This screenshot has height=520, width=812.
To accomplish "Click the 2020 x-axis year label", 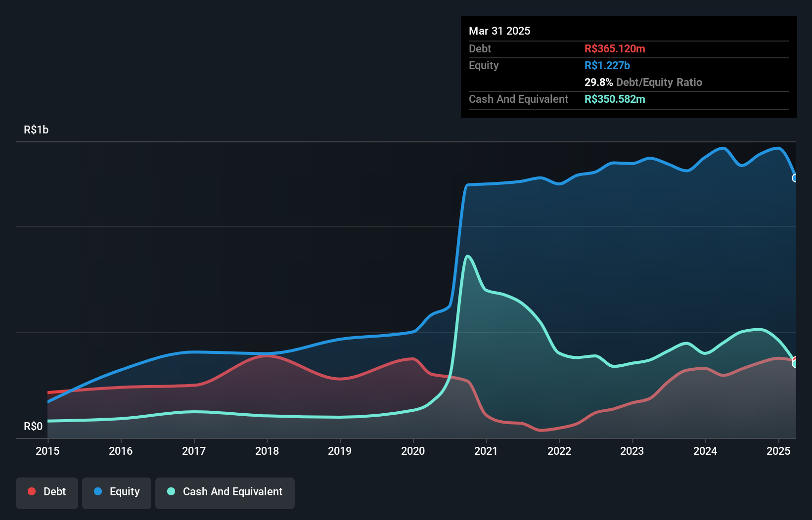I will pyautogui.click(x=413, y=451).
